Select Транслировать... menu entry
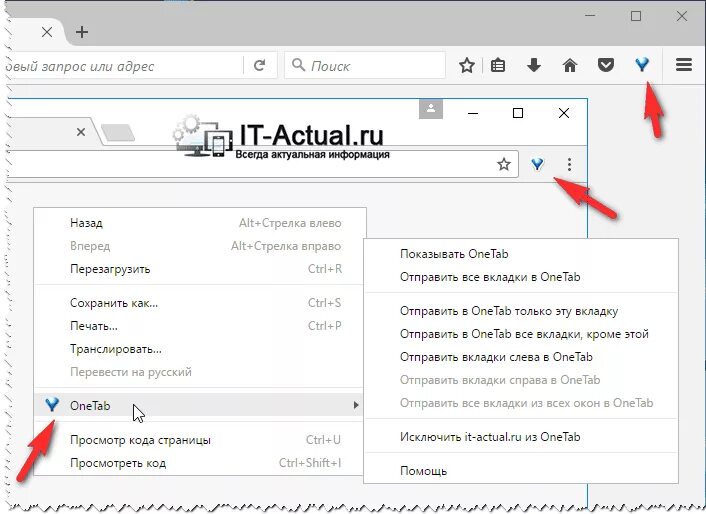This screenshot has height=514, width=706. pyautogui.click(x=200, y=349)
